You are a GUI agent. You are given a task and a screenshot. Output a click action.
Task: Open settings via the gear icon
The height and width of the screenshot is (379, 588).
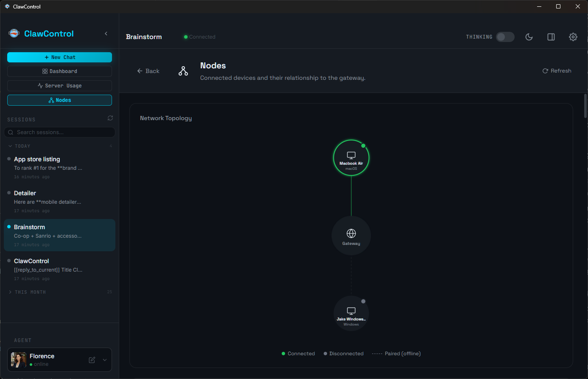point(573,37)
